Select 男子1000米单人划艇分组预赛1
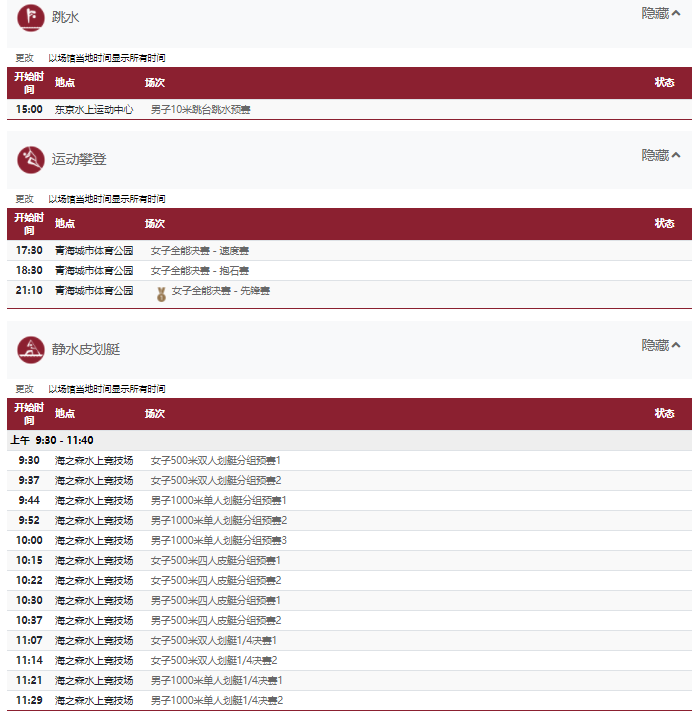Screen dimensions: 697x717 (x=219, y=501)
